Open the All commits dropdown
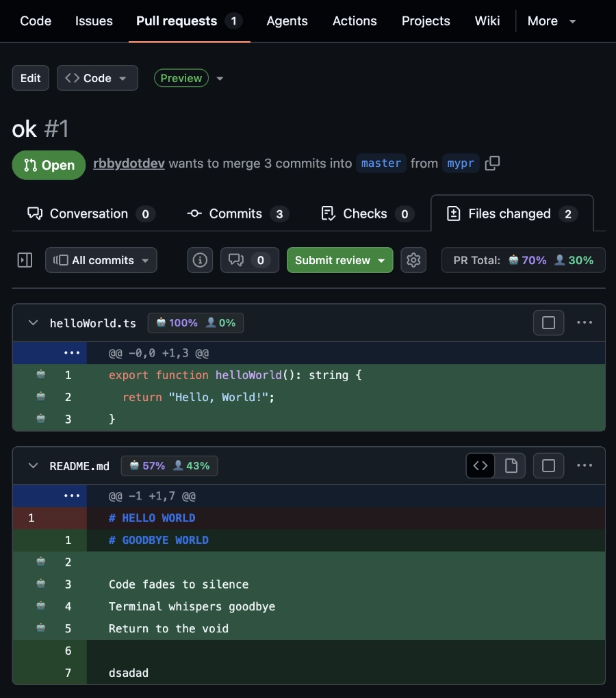Screen dimensions: 616x698 pyautogui.click(x=101, y=260)
